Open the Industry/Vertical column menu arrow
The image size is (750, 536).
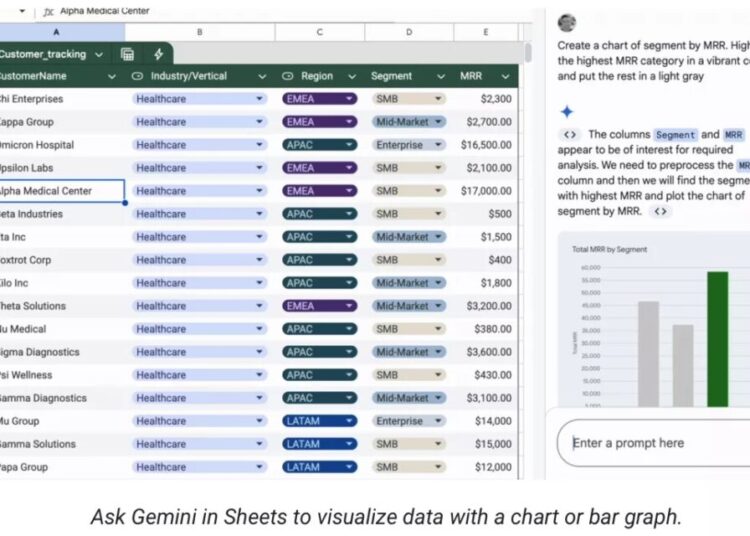[262, 77]
